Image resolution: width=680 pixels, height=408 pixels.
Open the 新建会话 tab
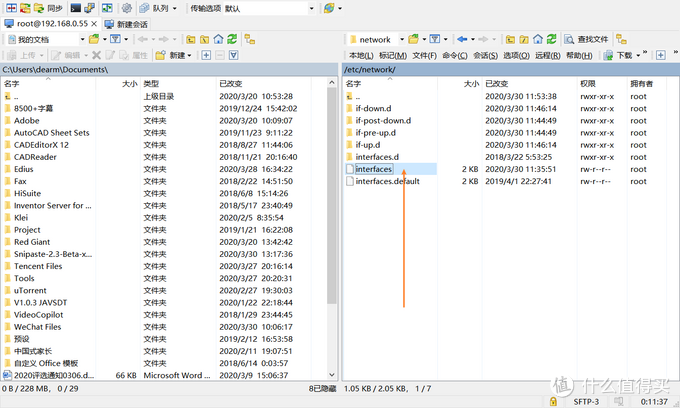(126, 24)
